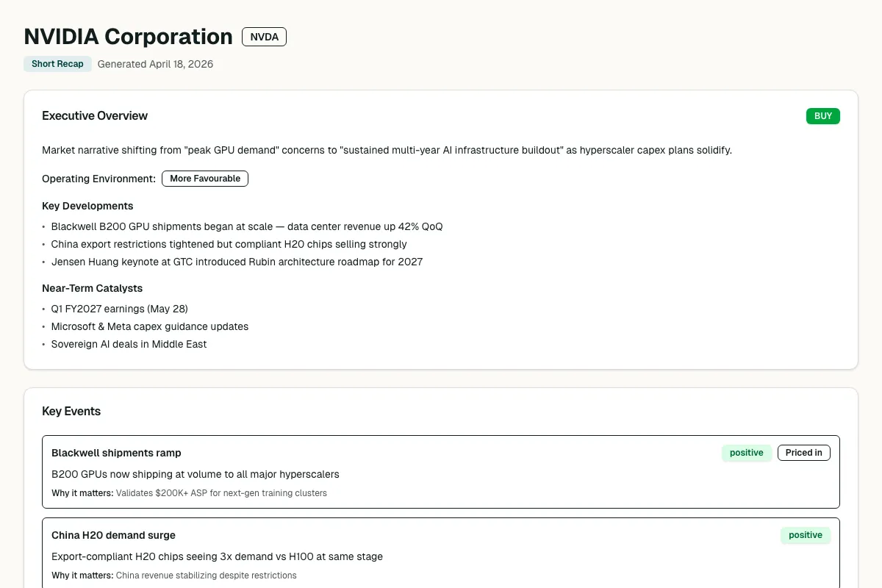Select the Executive Overview heading
This screenshot has width=882, height=588.
(x=95, y=116)
